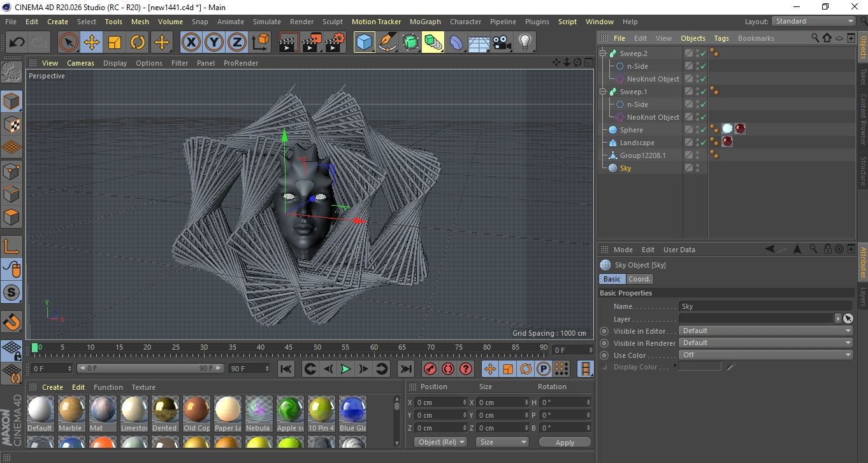The image size is (868, 463).
Task: Collapse the Sweep.2 object tree
Action: [x=603, y=53]
